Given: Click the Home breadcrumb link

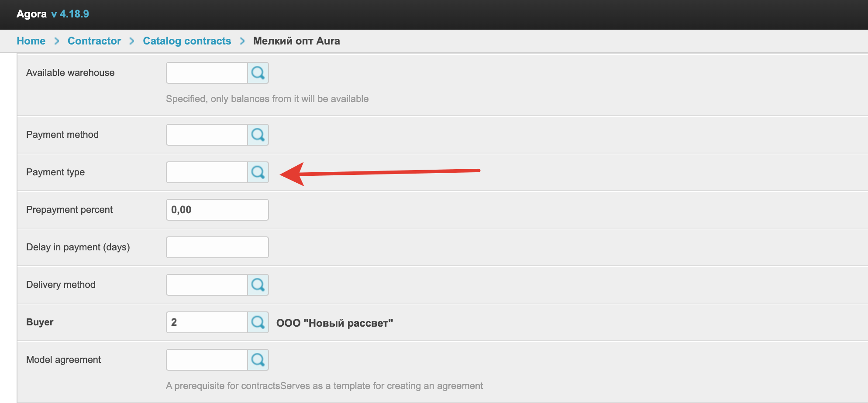Looking at the screenshot, I should click(31, 41).
